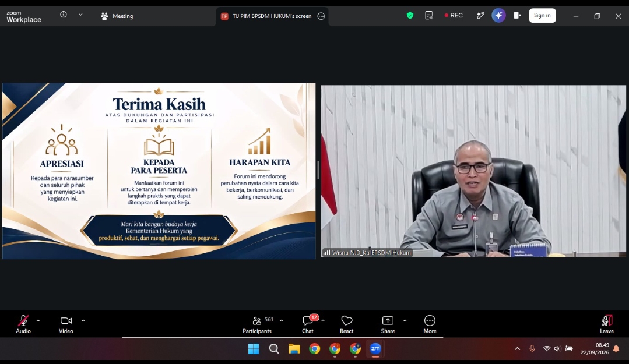Screen dimensions: 629x364
Task: Open the More options menu
Action: [430, 324]
